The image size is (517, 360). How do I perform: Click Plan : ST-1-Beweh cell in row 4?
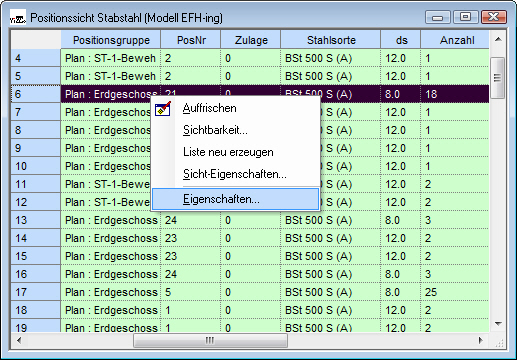[111, 58]
